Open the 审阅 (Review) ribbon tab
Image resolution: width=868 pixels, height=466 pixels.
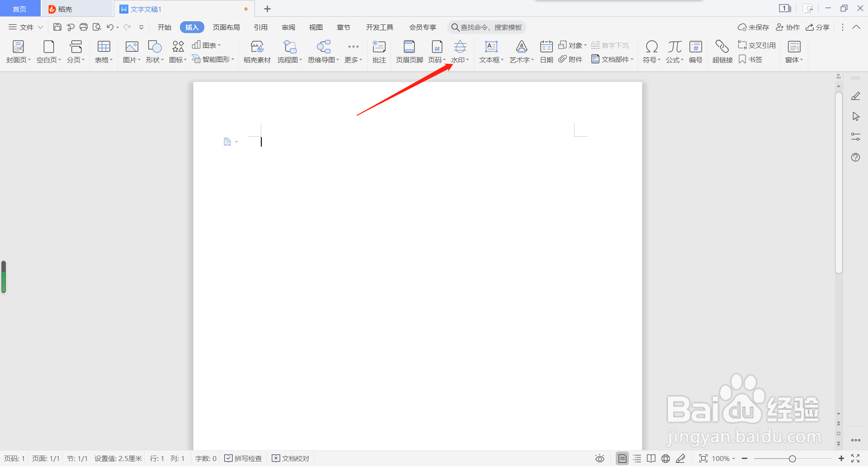(288, 27)
